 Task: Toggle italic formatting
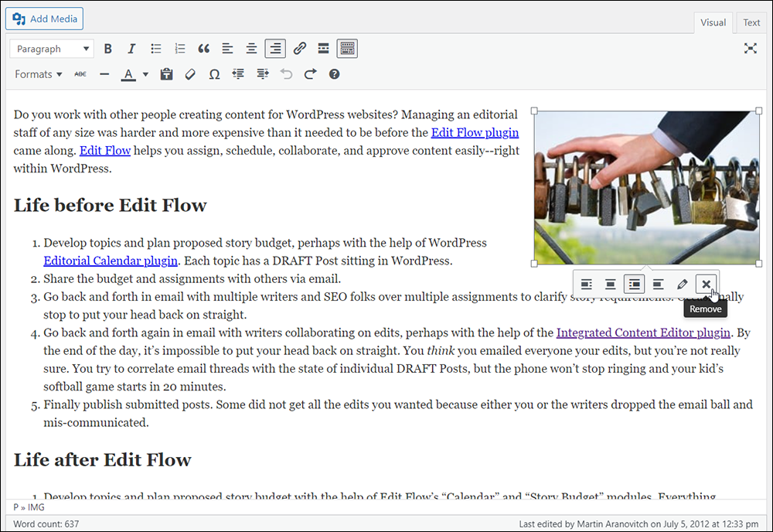[131, 49]
